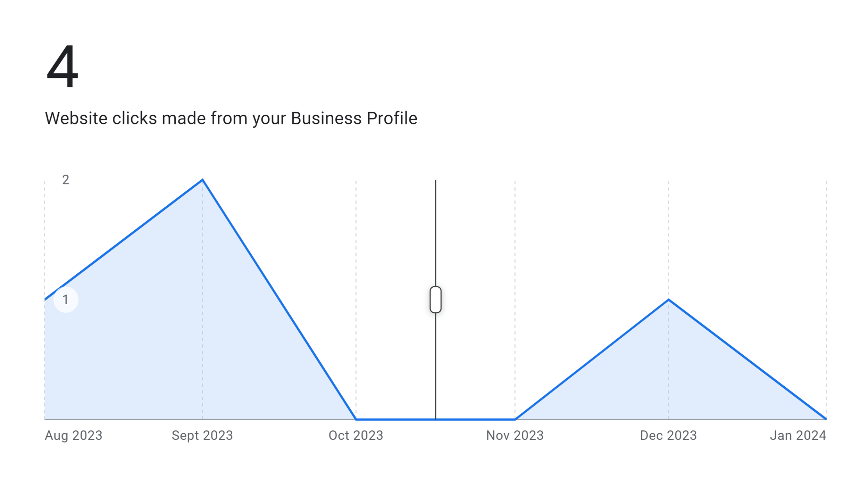Image resolution: width=868 pixels, height=486 pixels.
Task: Click the large total number 4
Action: point(62,66)
